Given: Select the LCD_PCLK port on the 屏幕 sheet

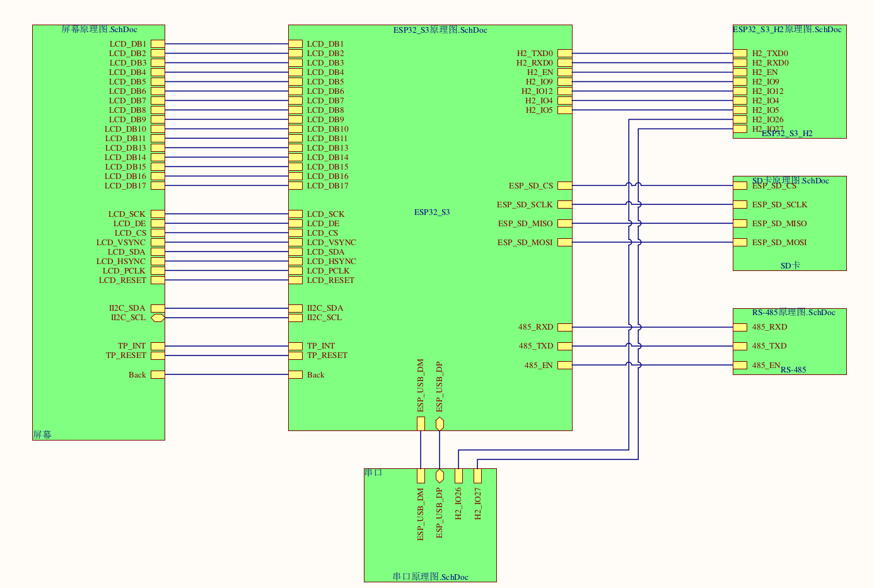Looking at the screenshot, I should (158, 271).
